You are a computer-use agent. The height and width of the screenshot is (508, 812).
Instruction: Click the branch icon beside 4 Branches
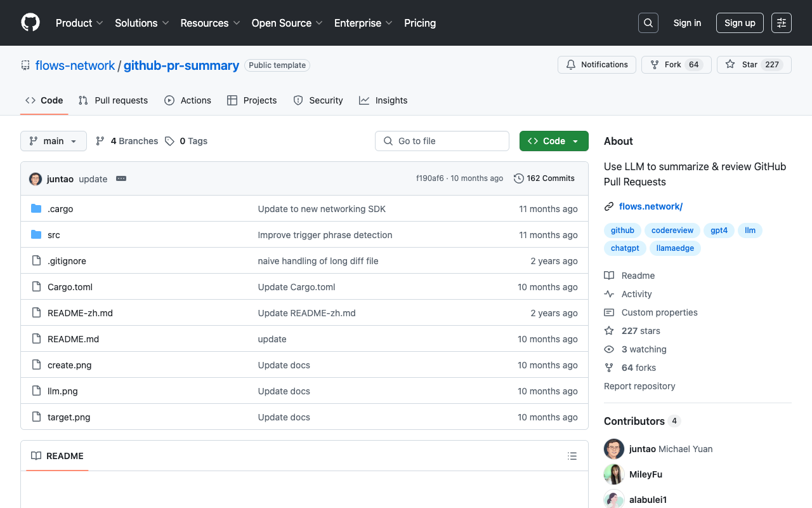coord(100,141)
